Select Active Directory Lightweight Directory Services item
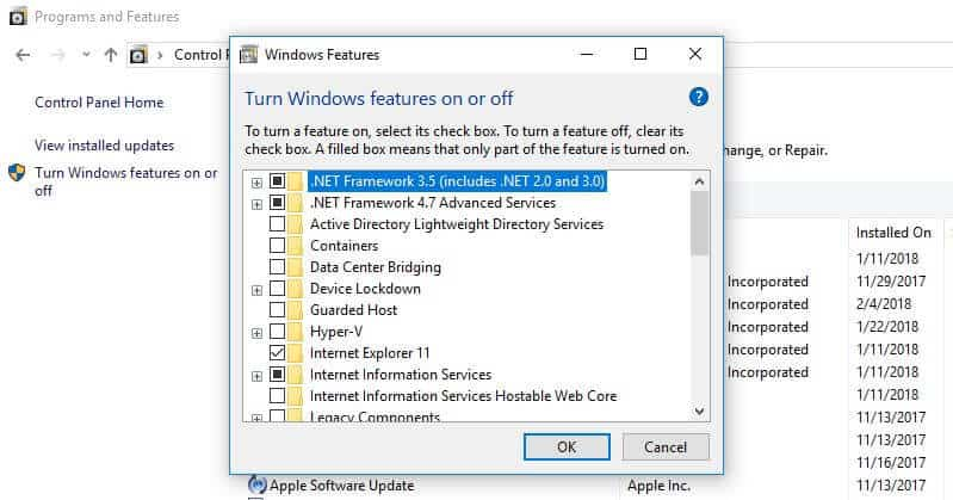 point(456,224)
